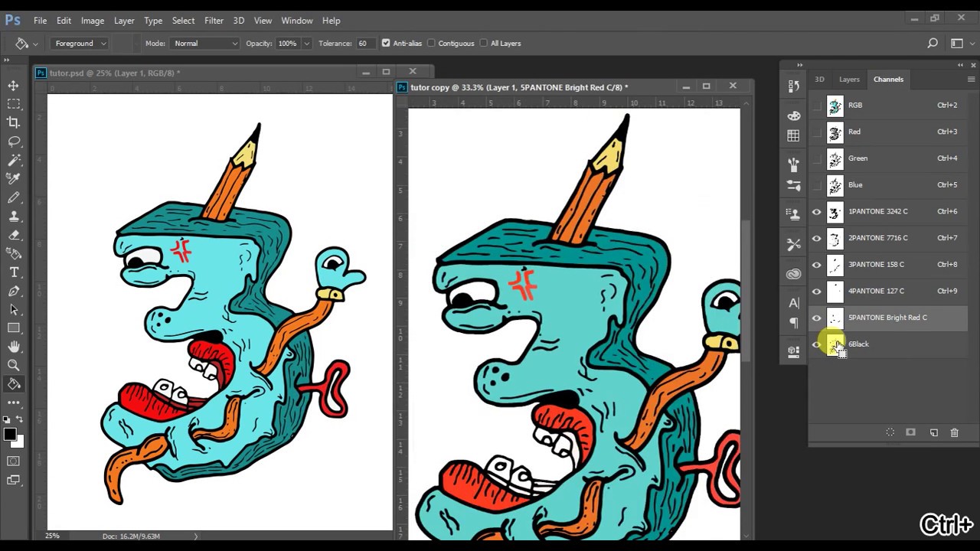
Task: Select the Type tool
Action: tap(14, 272)
